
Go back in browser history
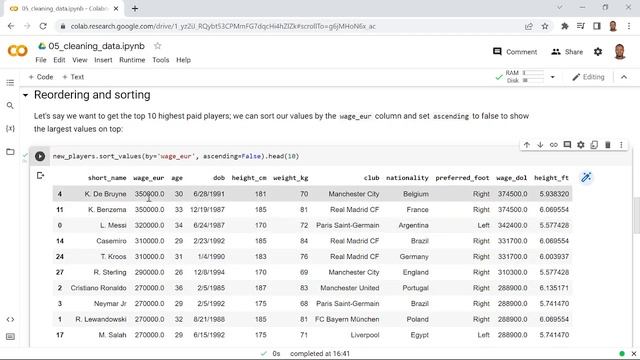click(11, 26)
